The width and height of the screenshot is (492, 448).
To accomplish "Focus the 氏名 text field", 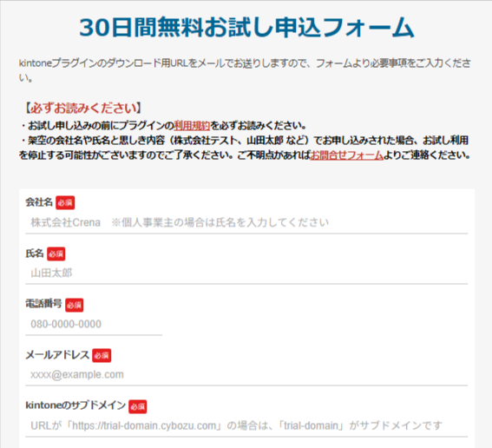I will (x=246, y=273).
